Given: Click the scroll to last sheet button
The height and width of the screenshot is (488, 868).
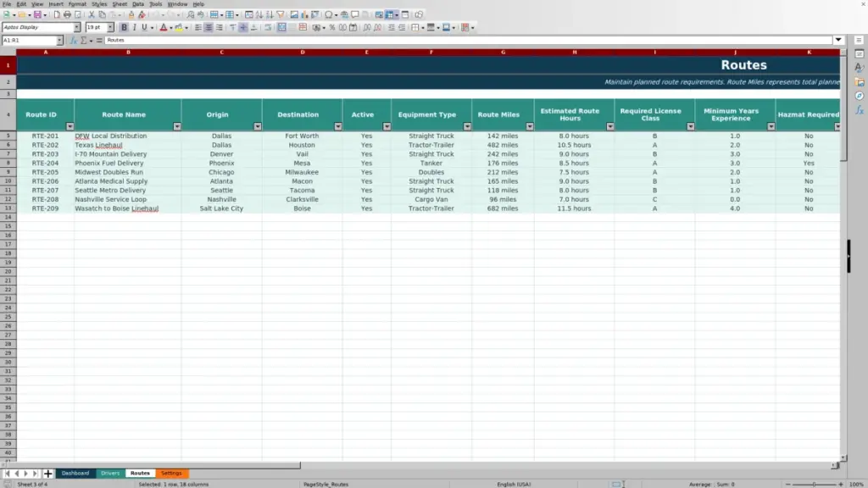Looking at the screenshot, I should point(35,474).
